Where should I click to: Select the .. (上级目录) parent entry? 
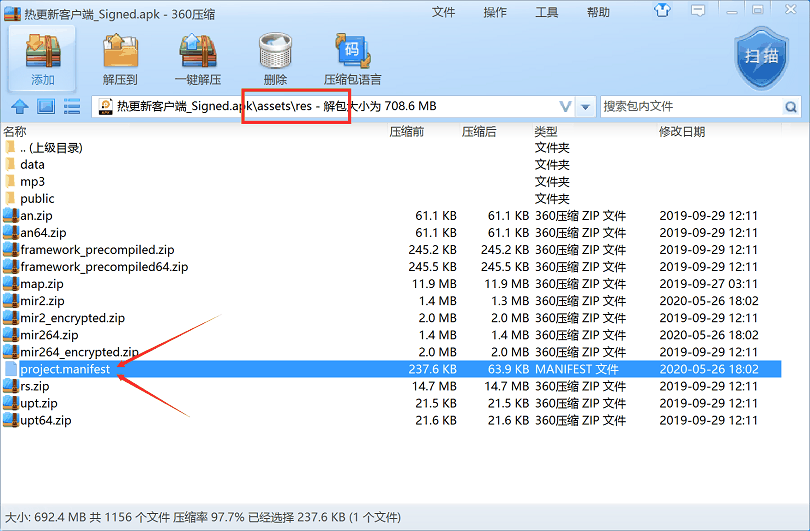(51, 148)
